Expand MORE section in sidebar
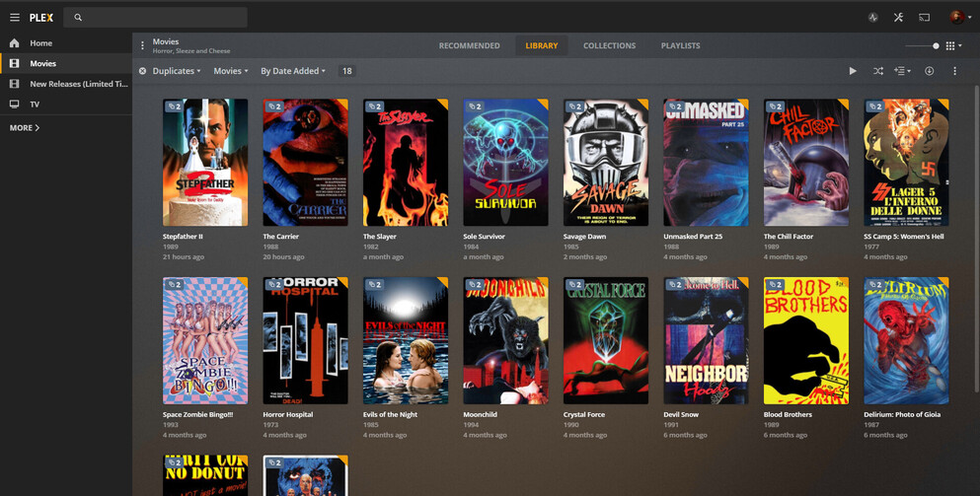The width and height of the screenshot is (980, 496). (x=25, y=127)
